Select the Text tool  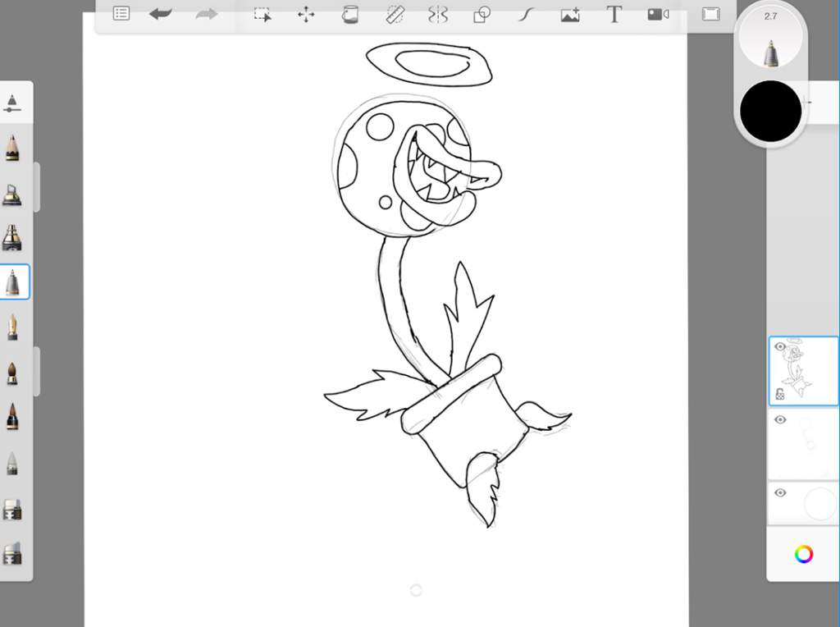tap(614, 15)
